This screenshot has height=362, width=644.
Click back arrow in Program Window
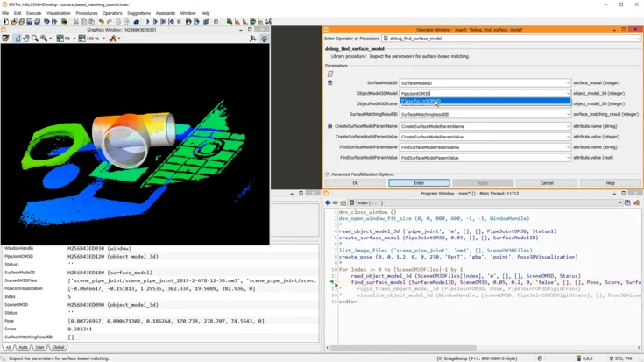[328, 202]
